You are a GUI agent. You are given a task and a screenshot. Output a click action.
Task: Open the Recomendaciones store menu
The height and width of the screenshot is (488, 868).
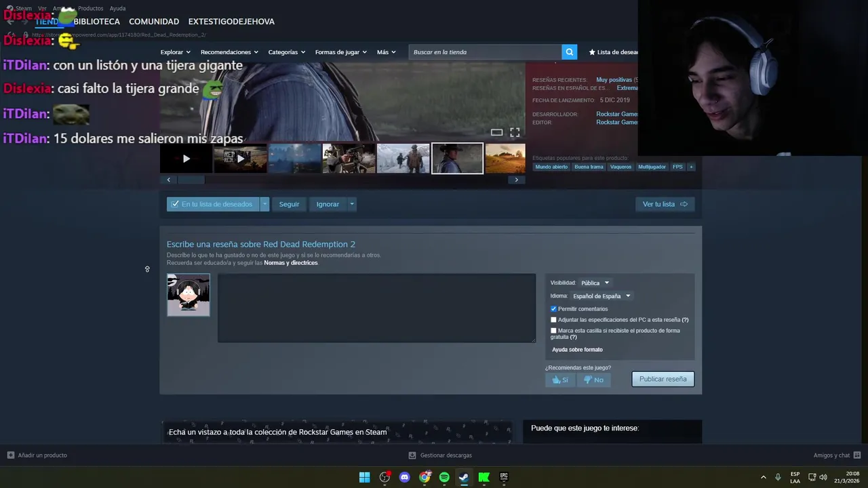click(x=229, y=52)
